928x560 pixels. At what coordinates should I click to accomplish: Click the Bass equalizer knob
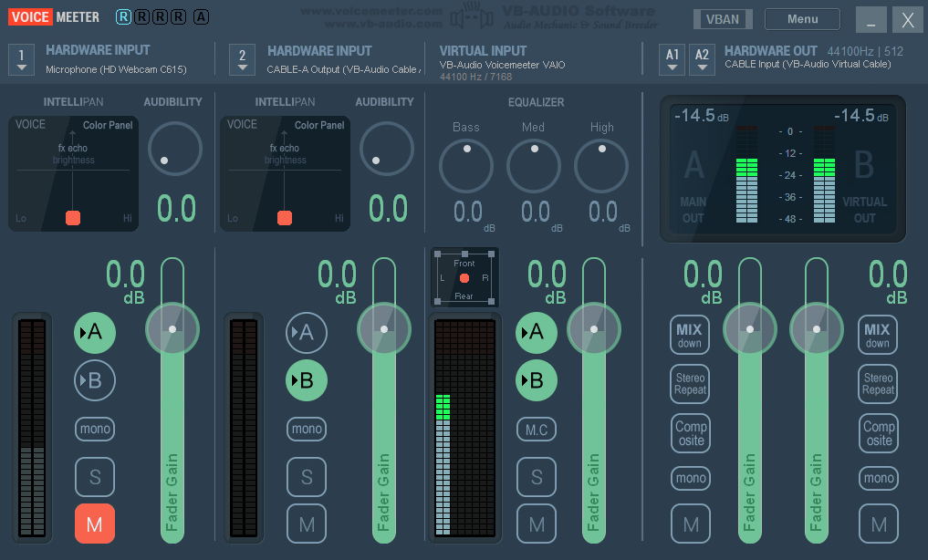[x=465, y=166]
